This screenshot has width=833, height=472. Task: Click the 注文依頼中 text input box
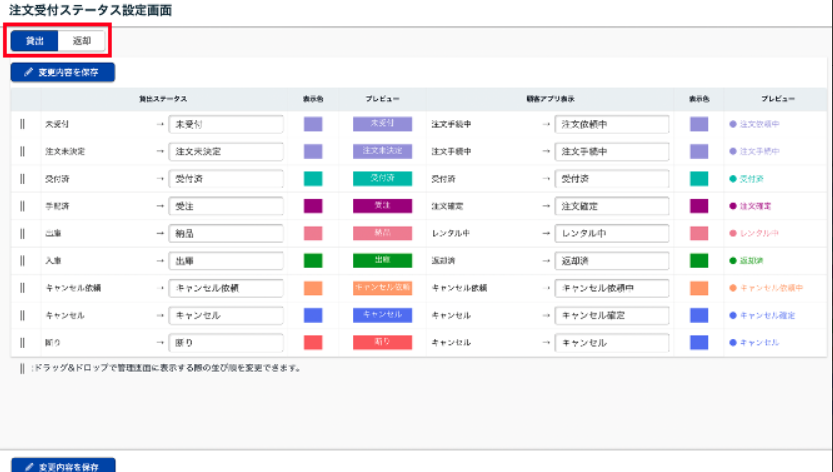[611, 124]
